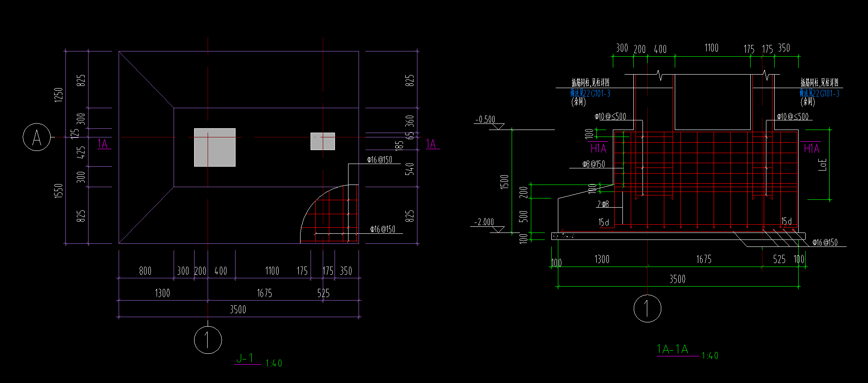
Task: Select the -2.000 elevation mark
Action: pos(484,222)
